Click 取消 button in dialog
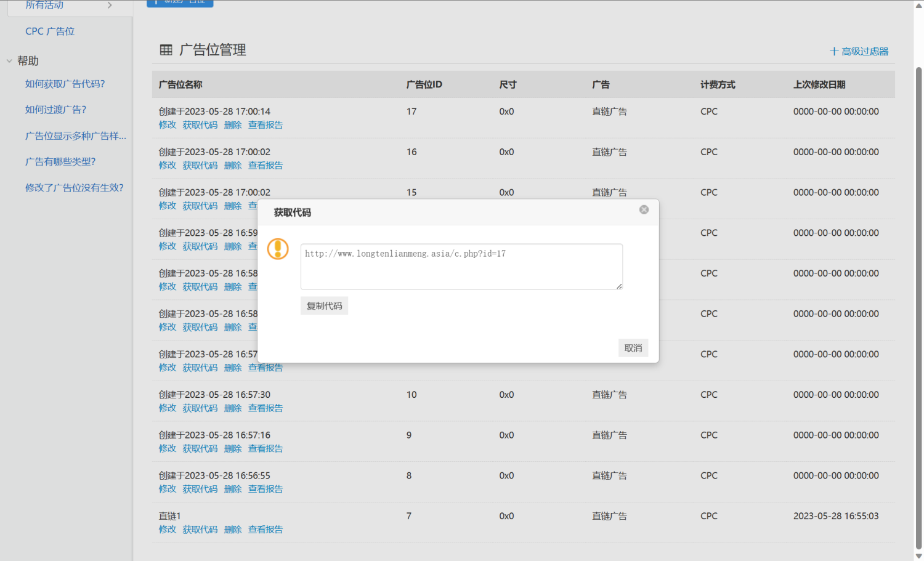The width and height of the screenshot is (924, 561). 633,348
